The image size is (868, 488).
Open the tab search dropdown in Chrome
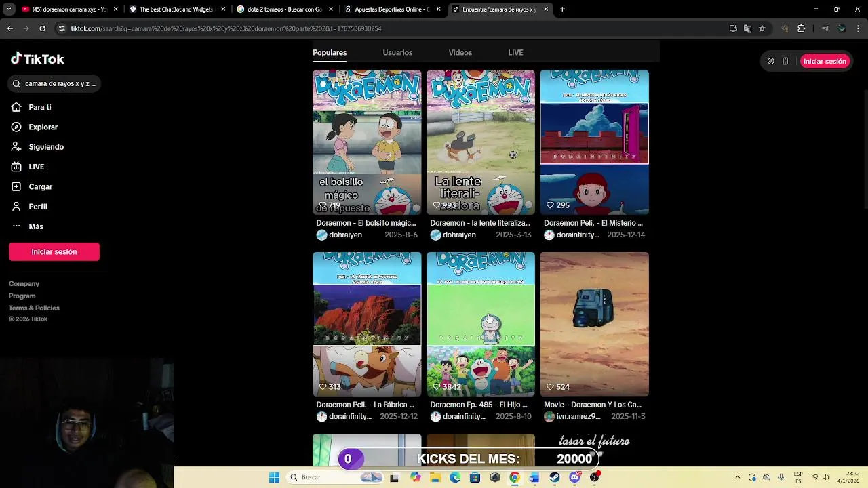coord(9,9)
